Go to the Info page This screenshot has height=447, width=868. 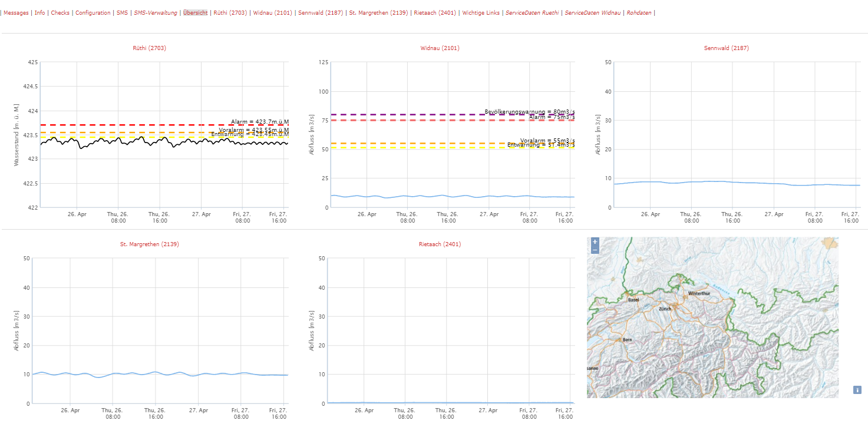39,13
